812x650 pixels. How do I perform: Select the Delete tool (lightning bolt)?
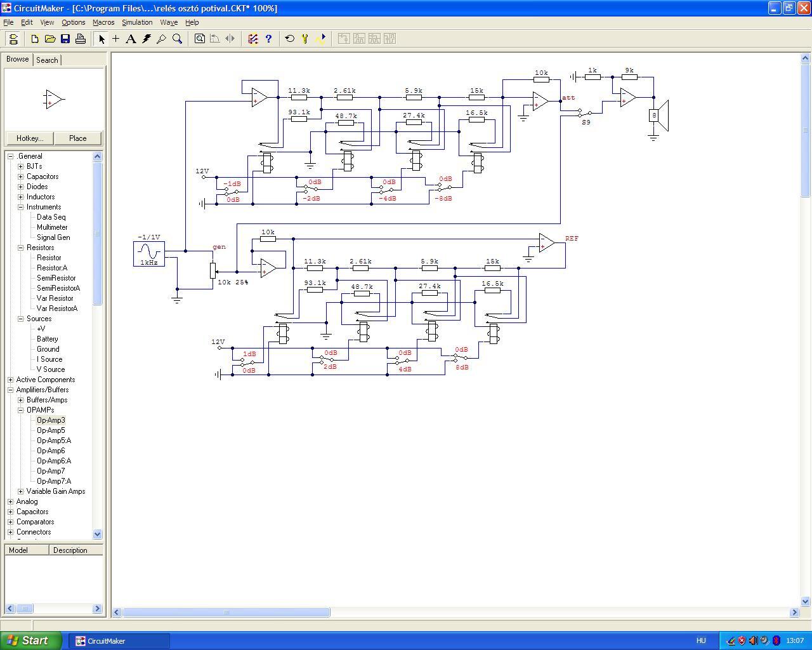point(147,39)
